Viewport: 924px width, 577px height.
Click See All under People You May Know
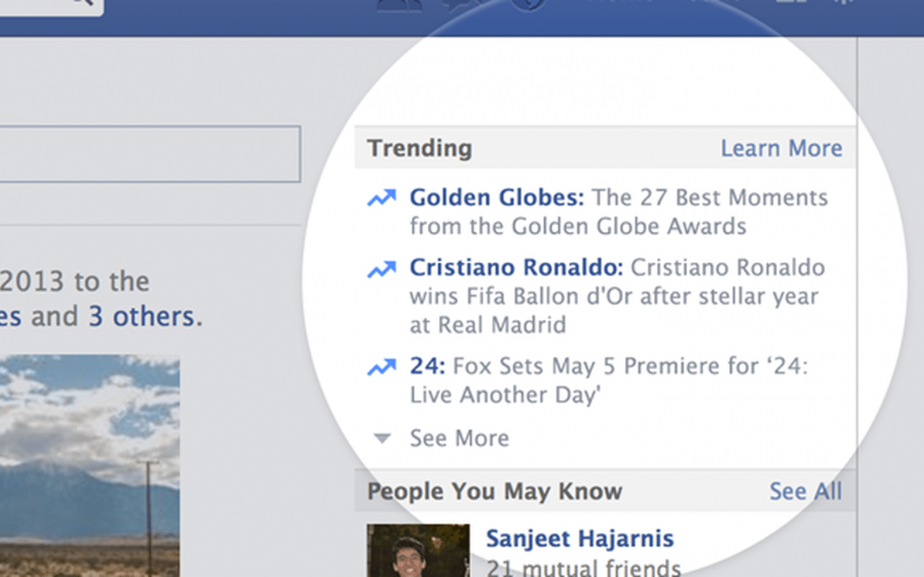pyautogui.click(x=806, y=491)
